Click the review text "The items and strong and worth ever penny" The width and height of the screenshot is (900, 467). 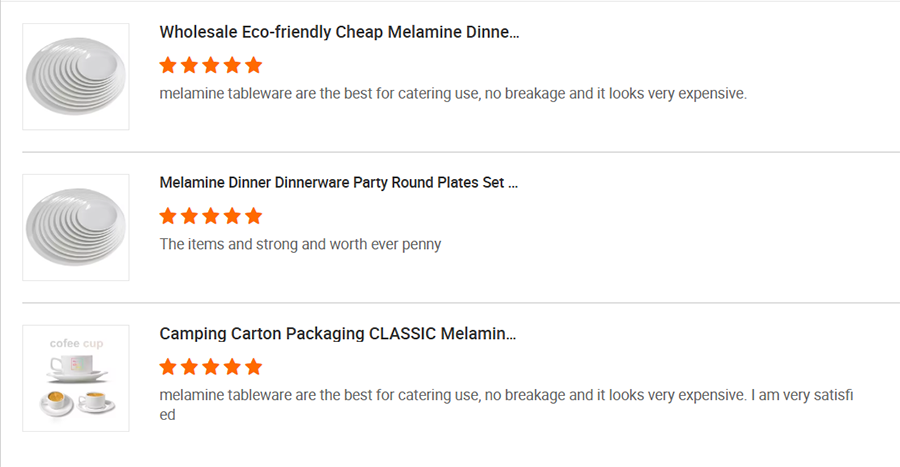click(x=300, y=244)
